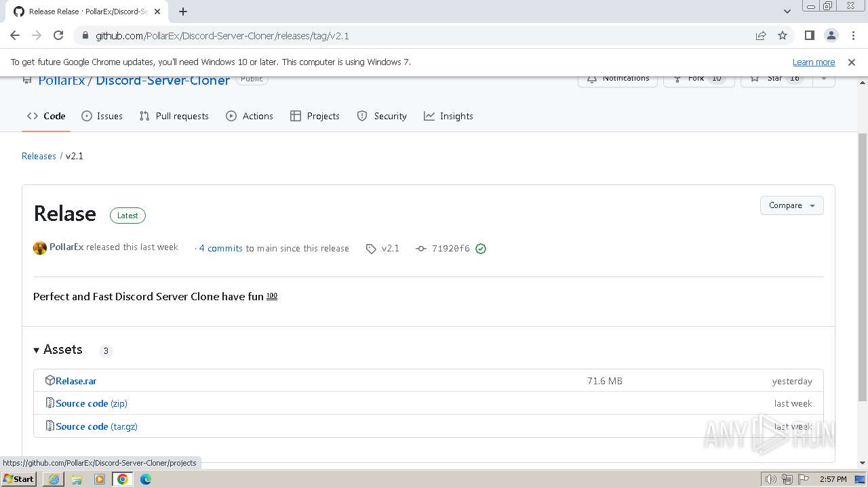This screenshot has width=868, height=488.
Task: Reload the current page
Action: tap(58, 35)
